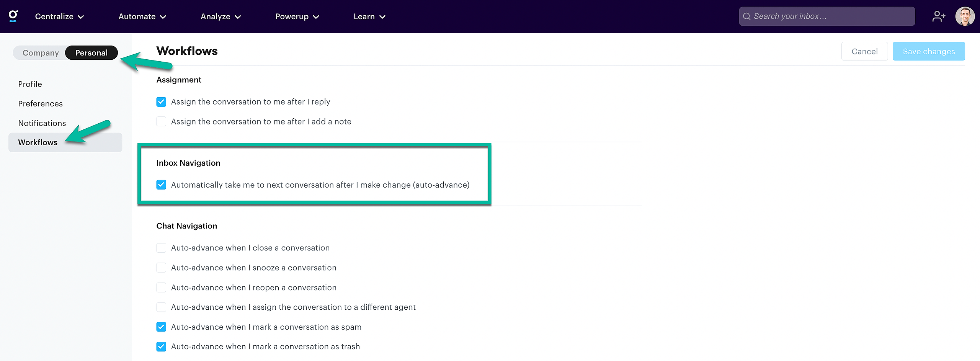Disable the inbox auto-advance checkbox

tap(161, 185)
